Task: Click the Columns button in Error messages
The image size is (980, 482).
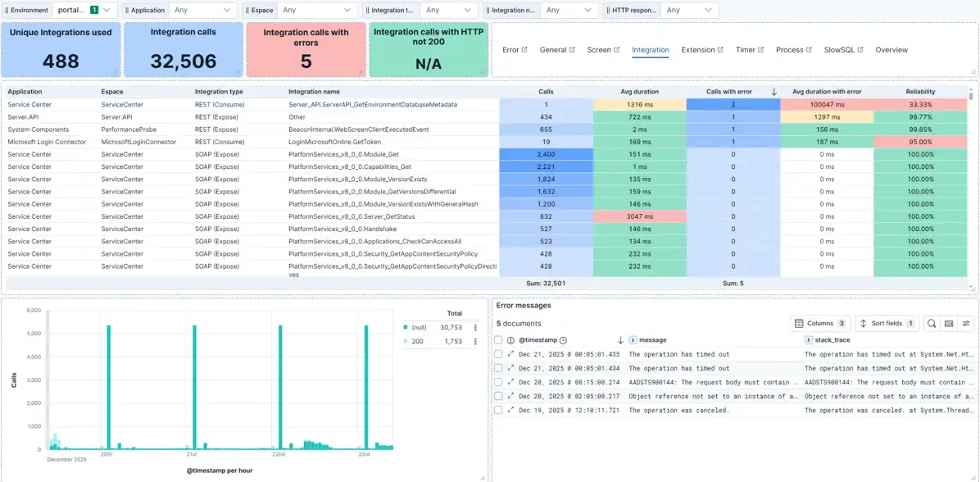Action: (819, 324)
